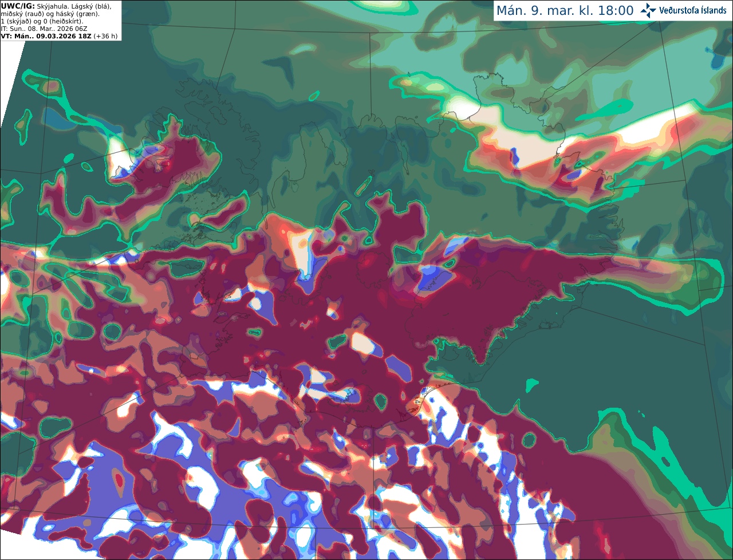Click the 'VT: Mán.. 09.03.2026 18Z' line
Viewport: 733px width, 560px height.
[59, 36]
